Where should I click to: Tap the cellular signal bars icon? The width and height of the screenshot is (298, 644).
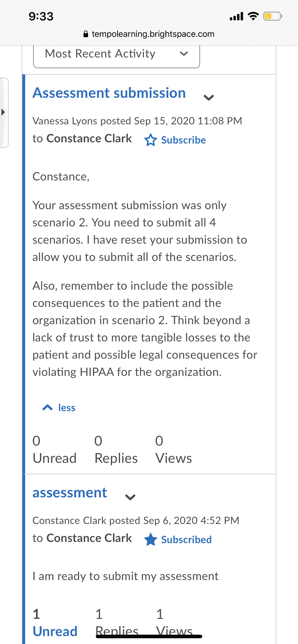point(236,16)
